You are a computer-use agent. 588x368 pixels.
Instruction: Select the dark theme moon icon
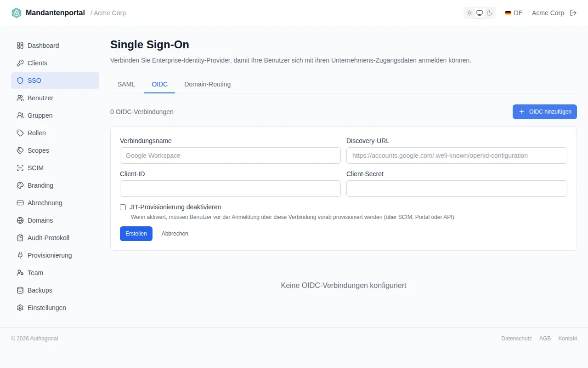[x=490, y=13]
